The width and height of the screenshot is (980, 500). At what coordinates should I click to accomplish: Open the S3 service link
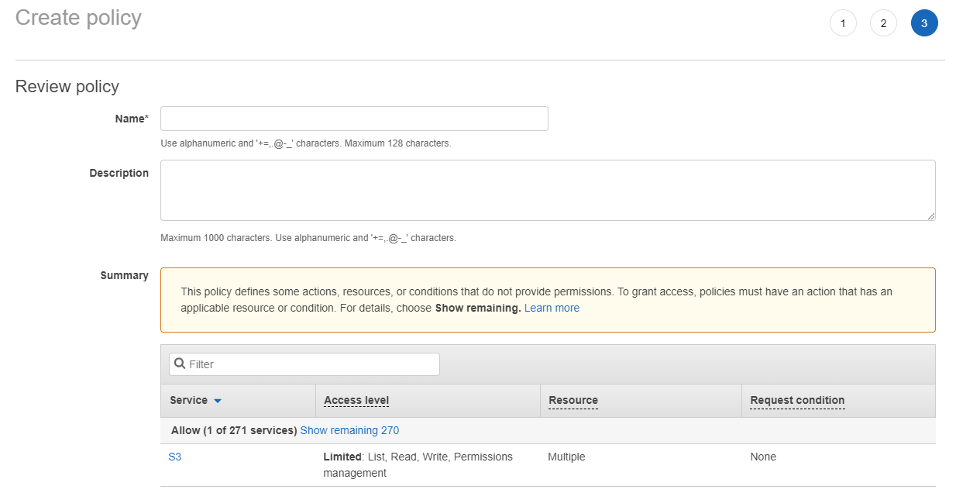175,457
